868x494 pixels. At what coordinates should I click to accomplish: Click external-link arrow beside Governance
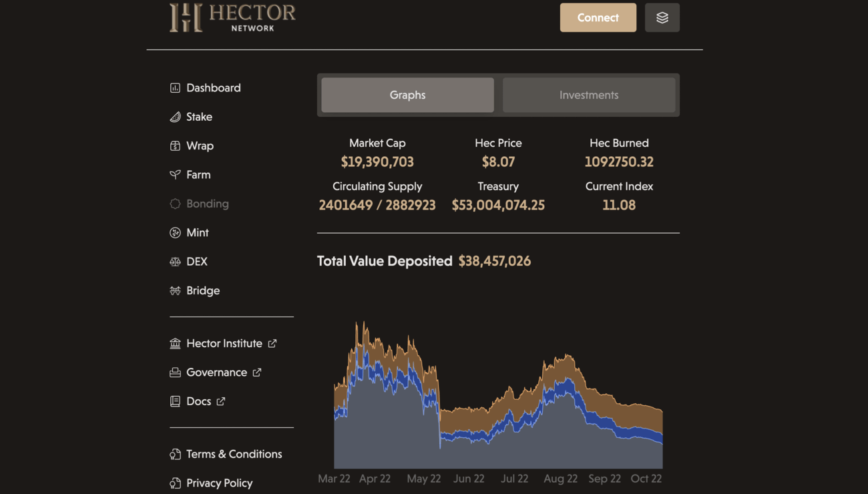[257, 373]
